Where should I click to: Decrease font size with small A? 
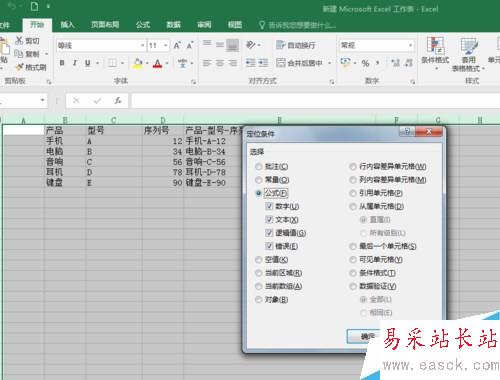click(190, 45)
